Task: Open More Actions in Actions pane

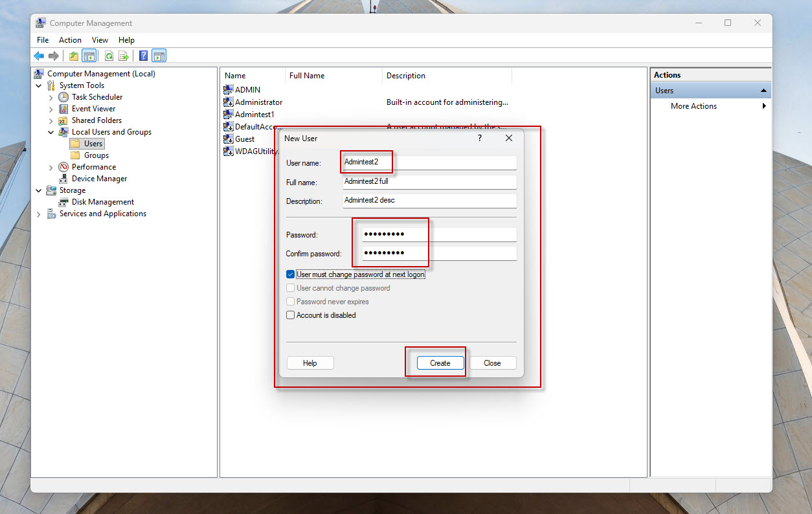Action: tap(694, 106)
